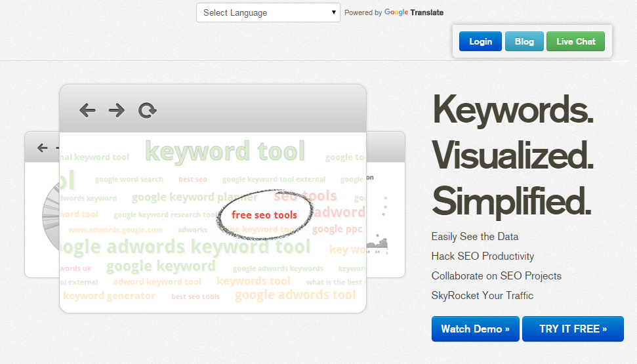Click 'Collaborate on SEO Projects' text
The width and height of the screenshot is (637, 364).
tap(497, 276)
